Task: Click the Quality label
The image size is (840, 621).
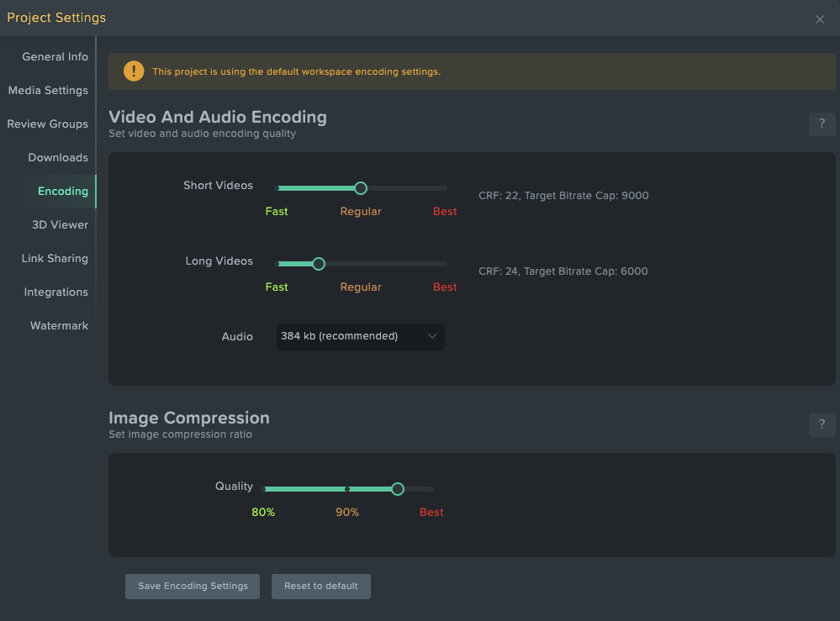Action: 234,486
